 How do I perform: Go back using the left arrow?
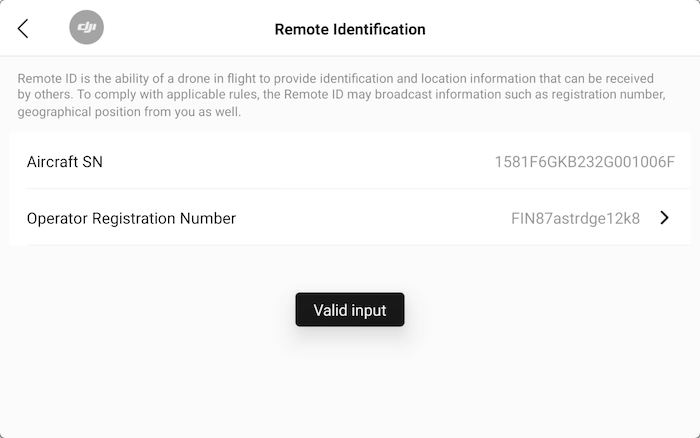23,29
